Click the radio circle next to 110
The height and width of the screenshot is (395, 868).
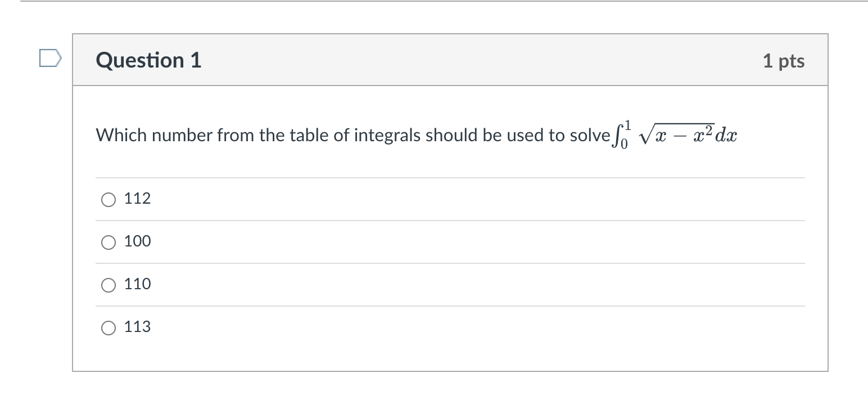pos(108,285)
